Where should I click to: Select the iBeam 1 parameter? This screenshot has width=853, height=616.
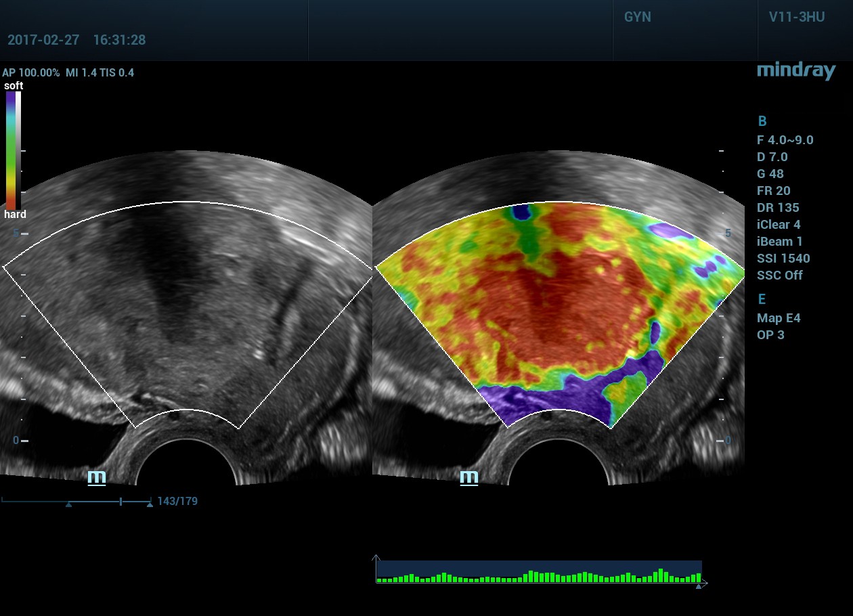(x=779, y=242)
